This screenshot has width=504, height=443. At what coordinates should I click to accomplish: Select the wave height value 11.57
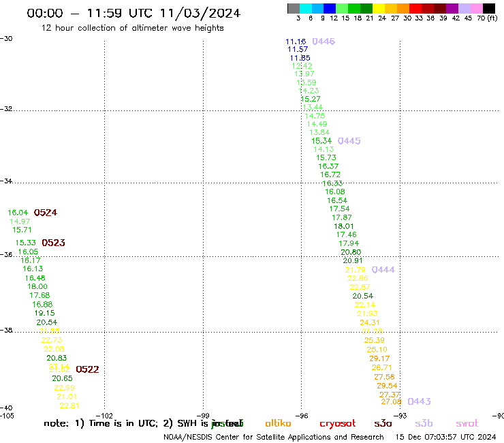pyautogui.click(x=298, y=49)
